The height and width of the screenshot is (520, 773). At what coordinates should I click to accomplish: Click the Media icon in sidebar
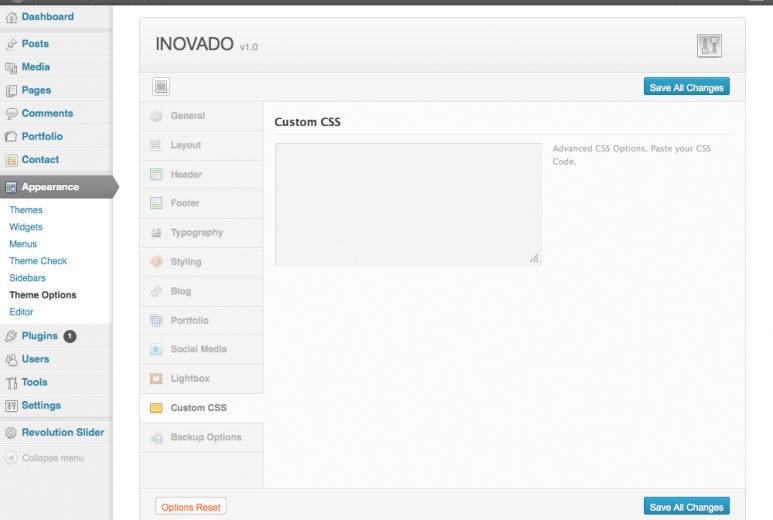(11, 68)
